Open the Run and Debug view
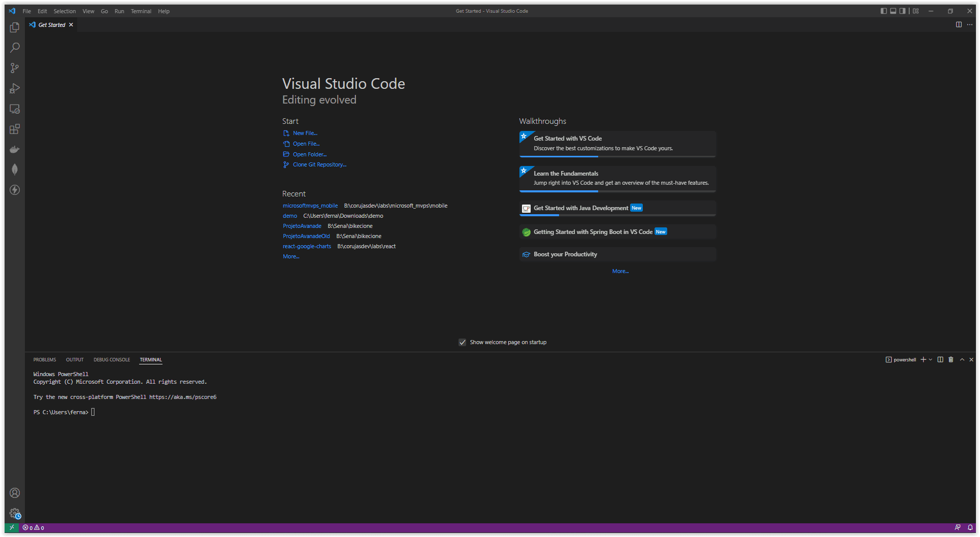This screenshot has height=537, width=980. coord(15,88)
